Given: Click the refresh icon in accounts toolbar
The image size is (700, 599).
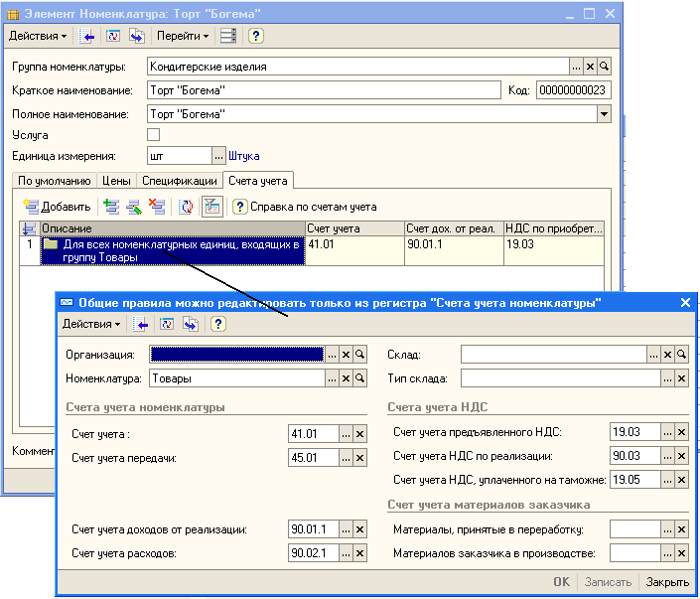Looking at the screenshot, I should click(x=186, y=207).
